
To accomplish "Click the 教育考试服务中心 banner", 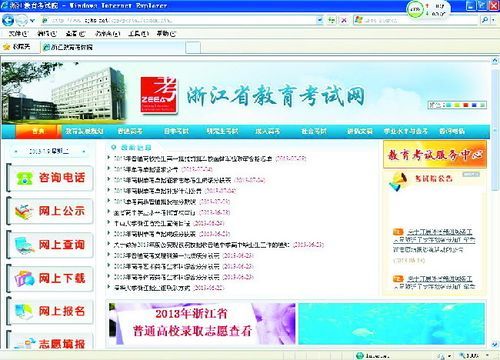I will coord(435,154).
